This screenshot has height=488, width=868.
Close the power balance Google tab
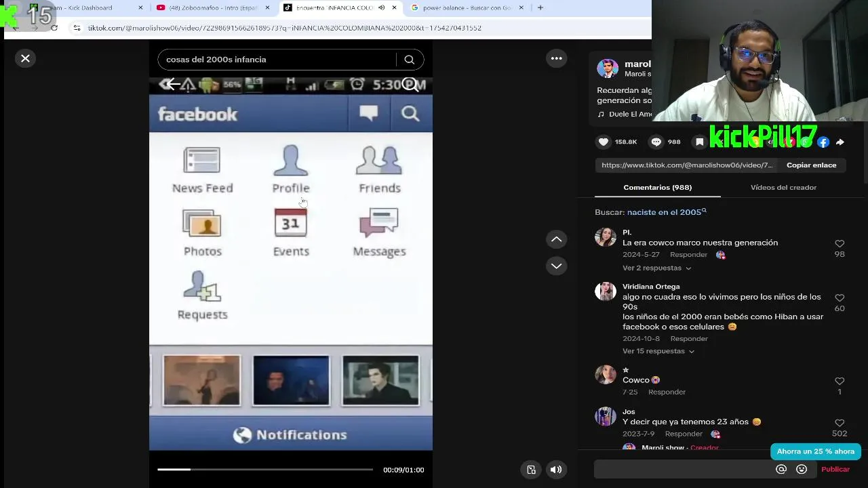(521, 7)
